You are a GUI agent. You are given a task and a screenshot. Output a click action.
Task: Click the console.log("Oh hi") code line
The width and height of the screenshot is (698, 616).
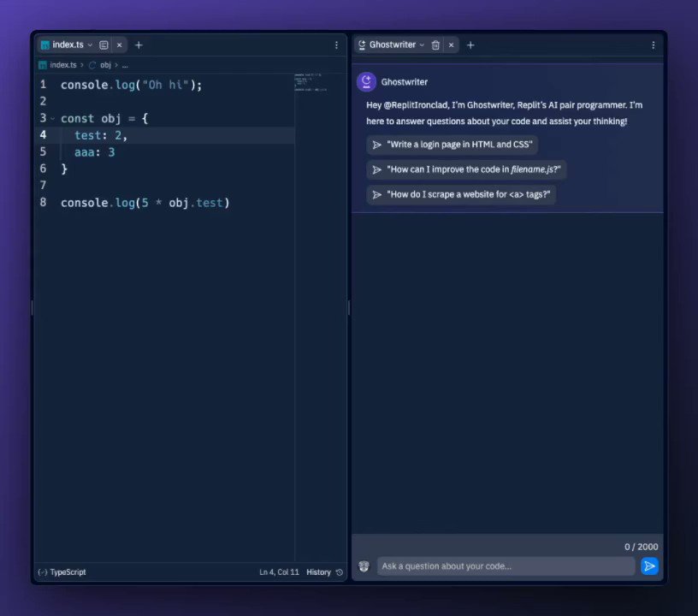(x=132, y=85)
